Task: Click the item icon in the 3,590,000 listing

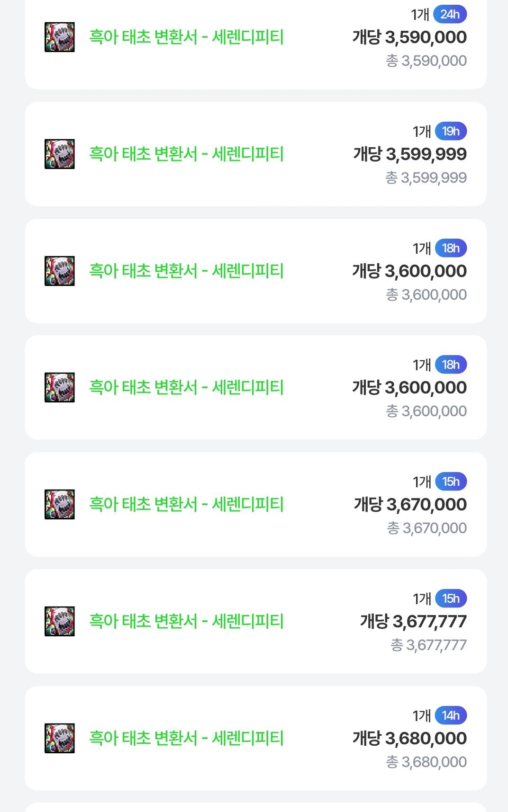Action: pyautogui.click(x=60, y=37)
